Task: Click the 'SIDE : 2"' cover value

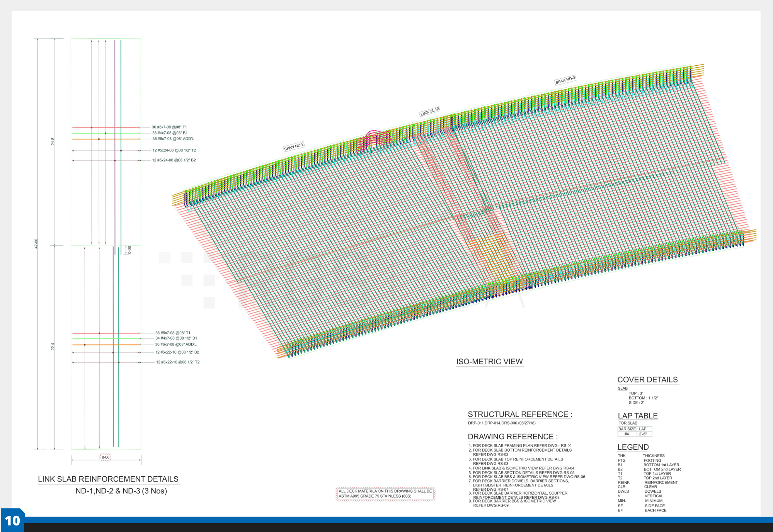Action: 637,403
